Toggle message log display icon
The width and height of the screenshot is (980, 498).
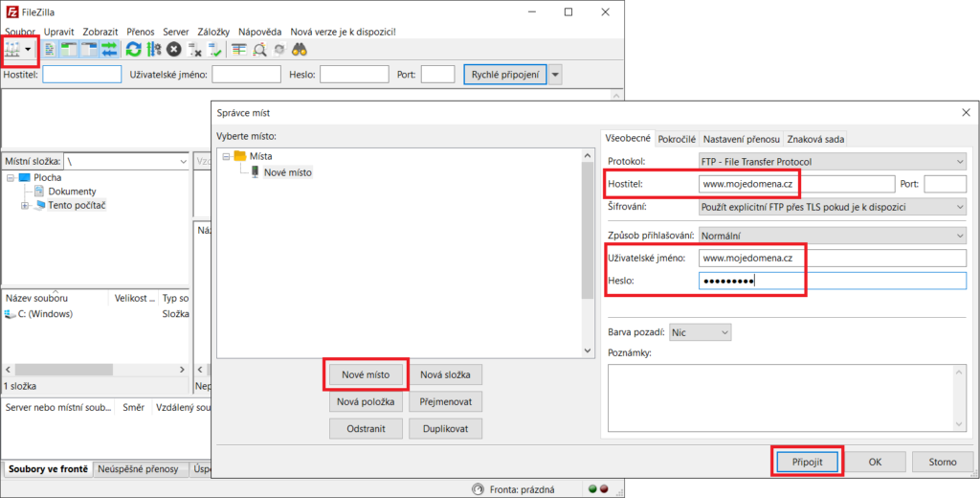(x=51, y=50)
